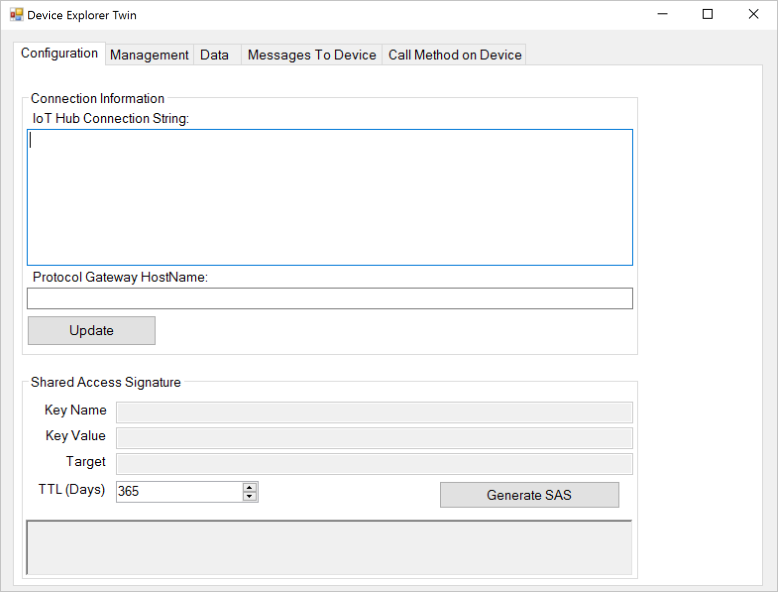Screen dimensions: 778x592
Task: Click the Key Name field
Action: pyautogui.click(x=375, y=412)
